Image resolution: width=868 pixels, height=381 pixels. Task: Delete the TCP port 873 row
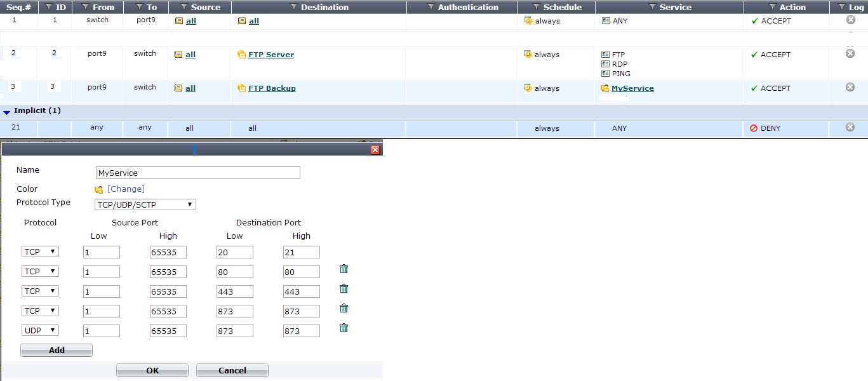[x=344, y=308]
